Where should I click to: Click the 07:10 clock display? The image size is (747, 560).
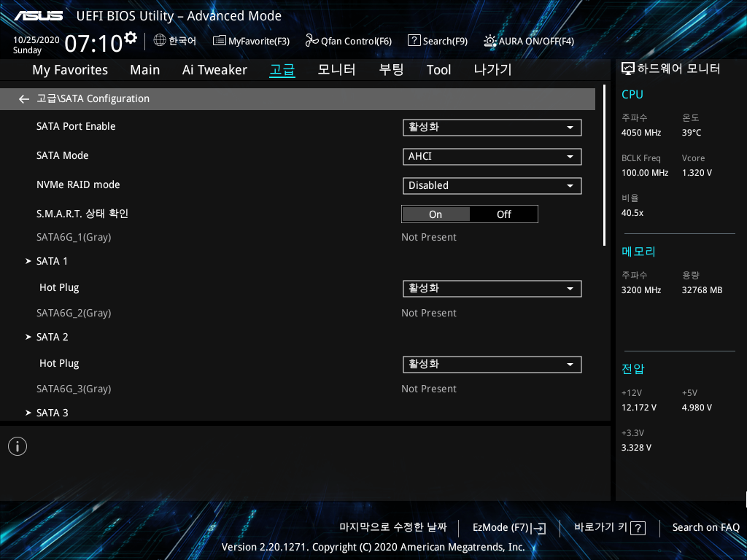pyautogui.click(x=94, y=43)
